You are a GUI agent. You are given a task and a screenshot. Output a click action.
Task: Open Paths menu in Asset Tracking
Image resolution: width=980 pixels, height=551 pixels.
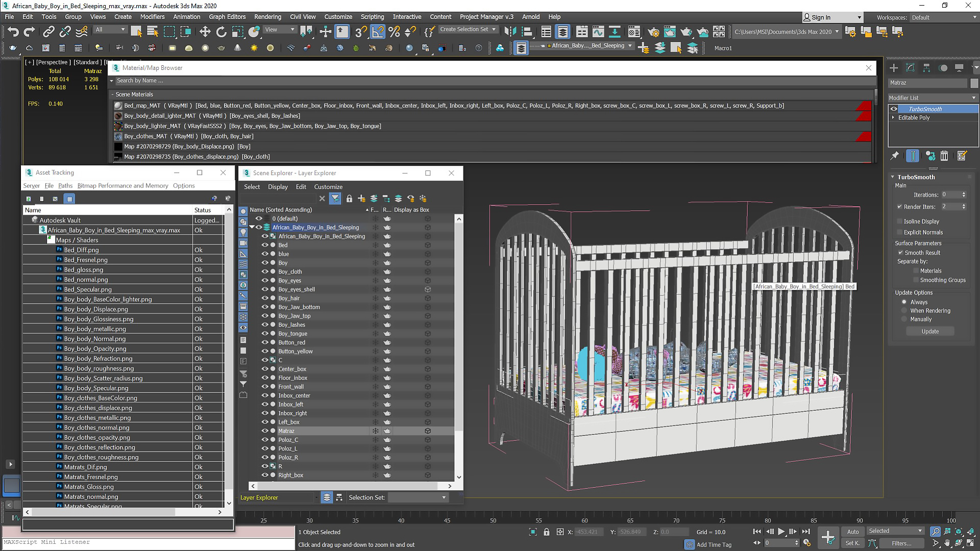65,186
